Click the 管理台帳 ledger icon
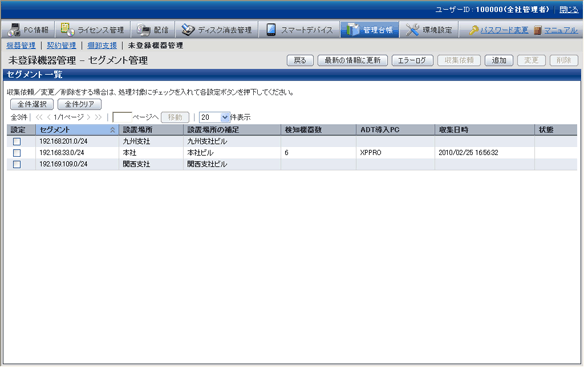Screen dimensions: 584x367 click(352, 30)
